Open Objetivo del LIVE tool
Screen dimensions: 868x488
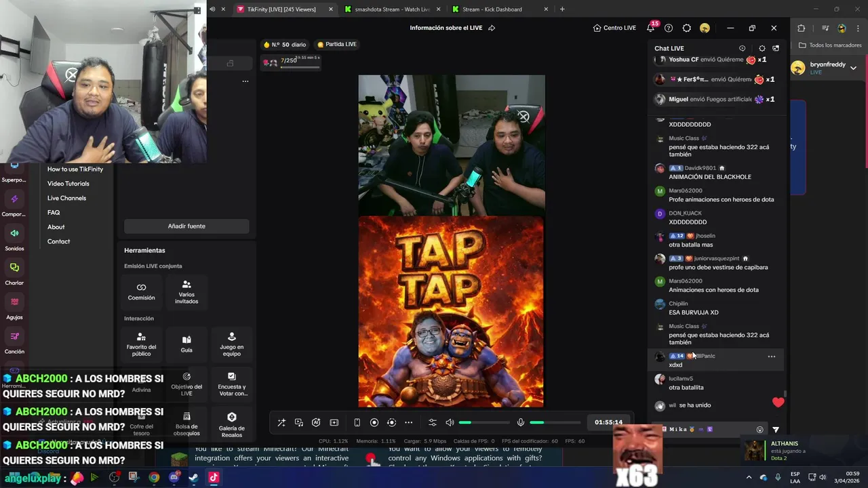pyautogui.click(x=186, y=384)
